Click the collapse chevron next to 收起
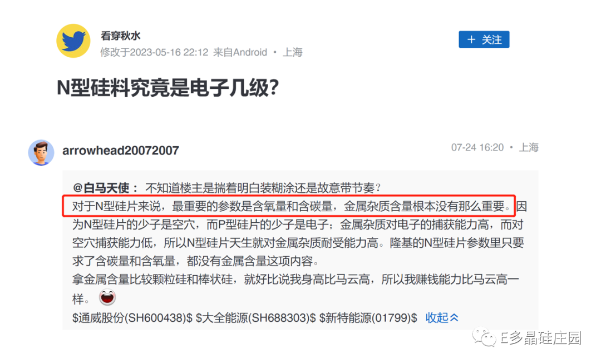 pos(454,317)
